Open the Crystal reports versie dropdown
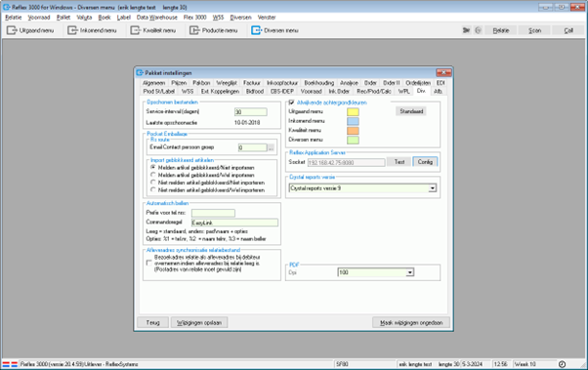 pyautogui.click(x=433, y=188)
